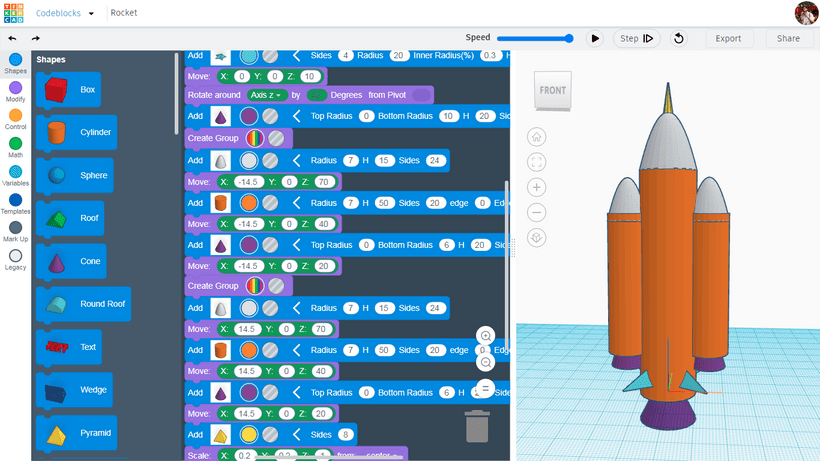Select the Templates category

[15, 204]
